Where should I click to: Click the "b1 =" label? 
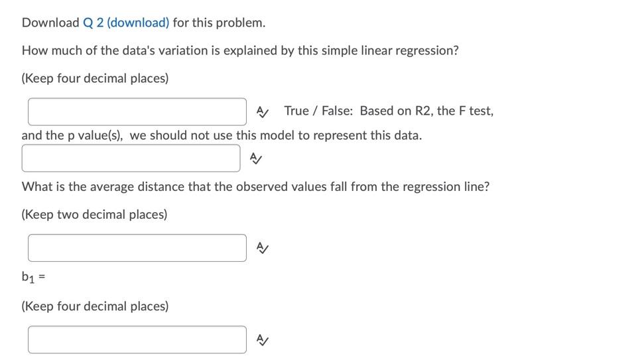[x=32, y=277]
